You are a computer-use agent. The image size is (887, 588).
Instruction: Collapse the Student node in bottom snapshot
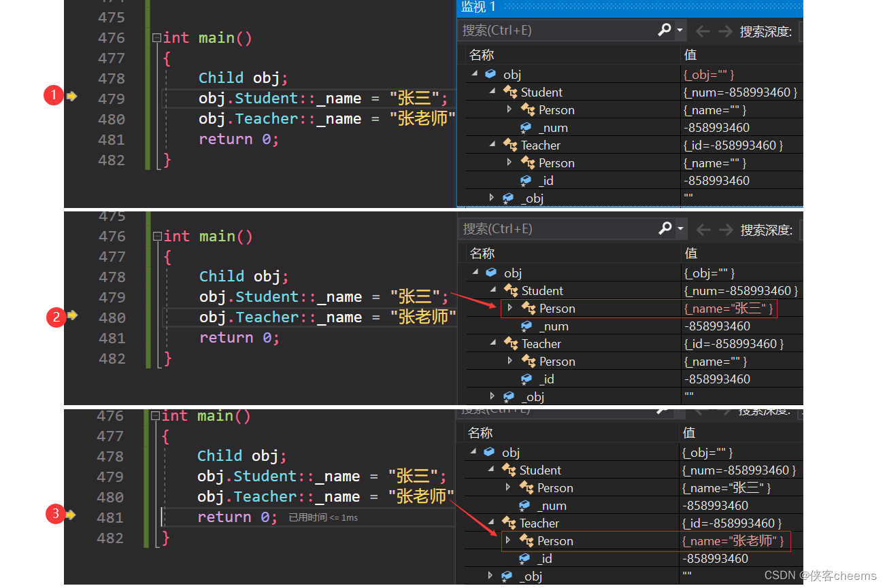(490, 469)
